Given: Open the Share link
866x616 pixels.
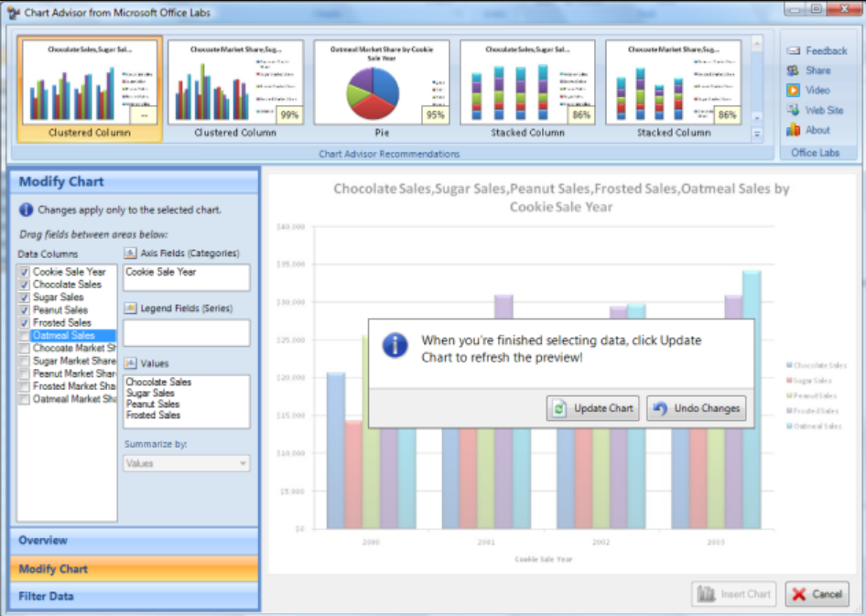Looking at the screenshot, I should click(818, 70).
